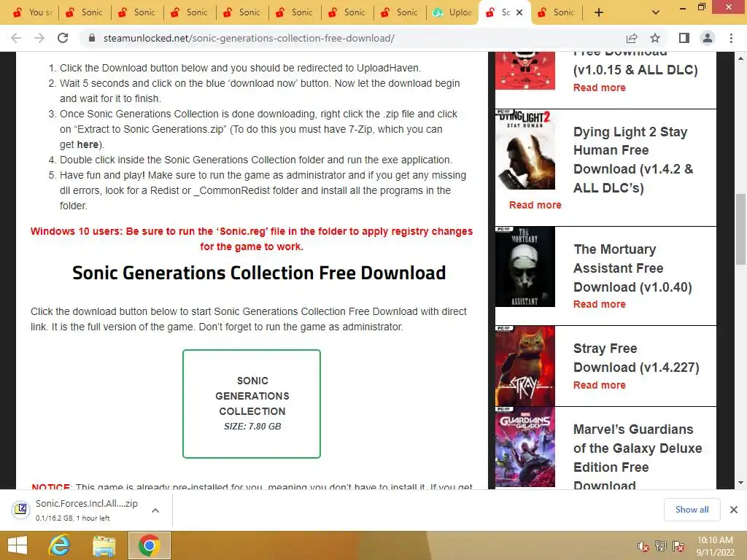Switch to the 'You s' tab
This screenshot has width=747, height=560.
tap(32, 12)
